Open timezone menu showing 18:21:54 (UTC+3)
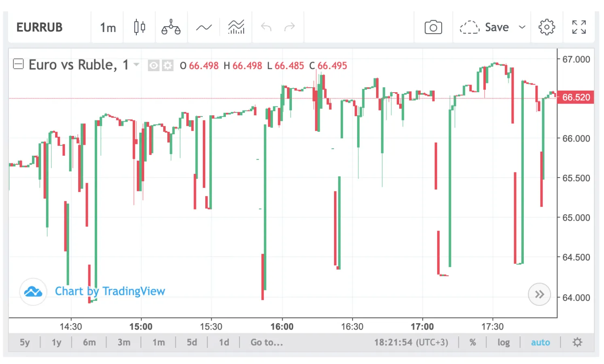 point(411,343)
